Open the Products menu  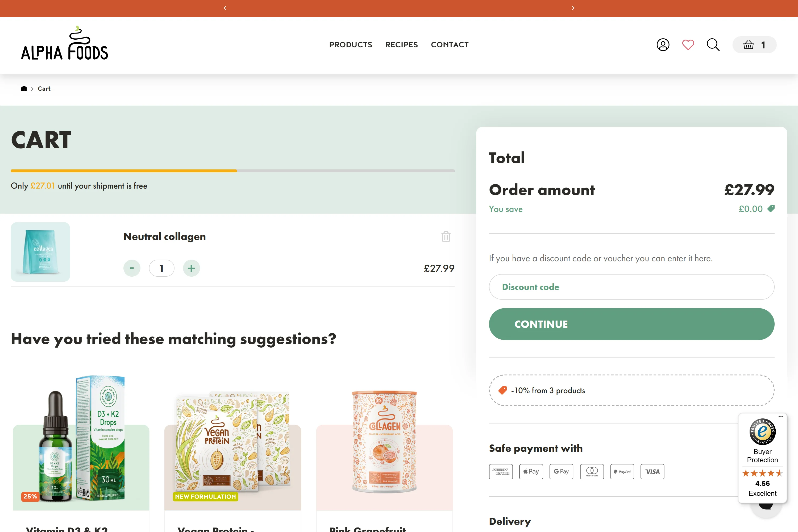click(x=351, y=45)
